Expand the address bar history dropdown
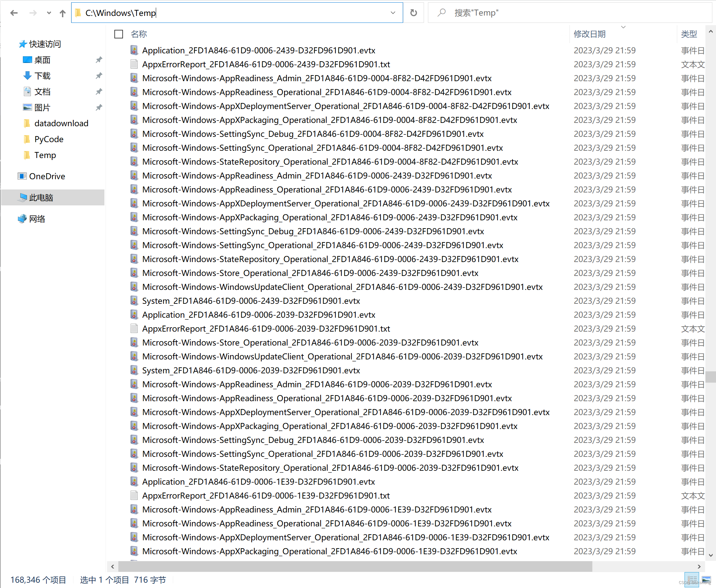The height and width of the screenshot is (588, 716). [393, 13]
